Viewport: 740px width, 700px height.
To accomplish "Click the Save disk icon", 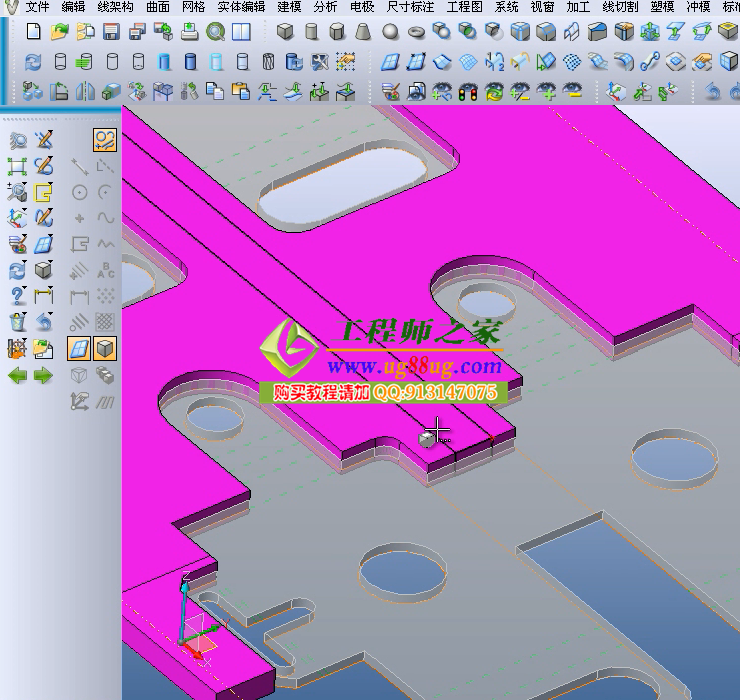I will [111, 32].
